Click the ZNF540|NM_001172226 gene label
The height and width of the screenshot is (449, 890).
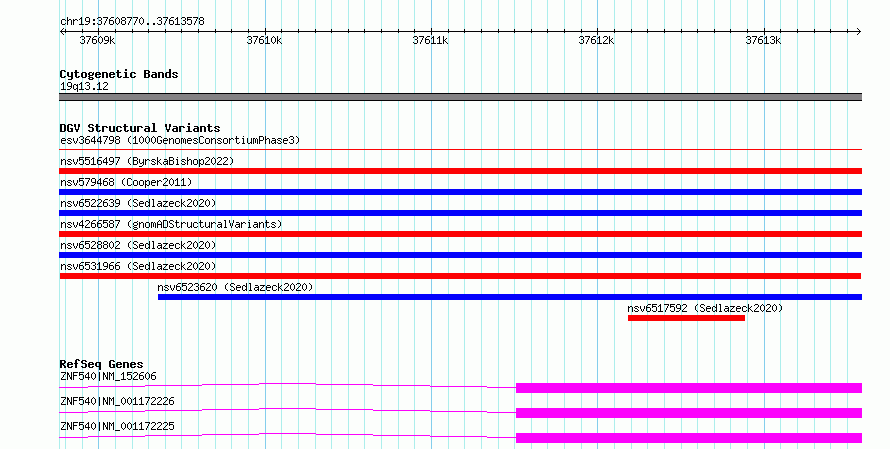(117, 401)
